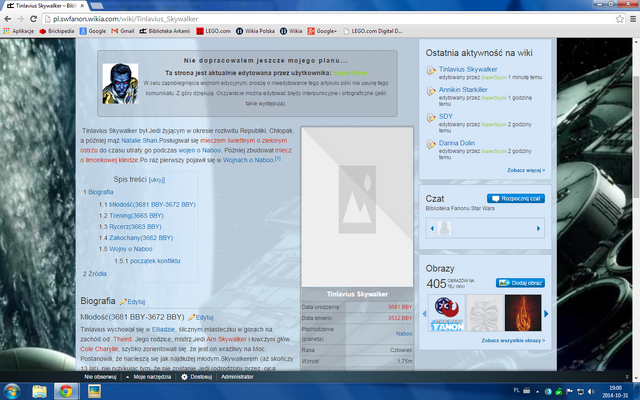Viewport: 640px width, 400px height.
Task: Click the pencil Edytuj icon beside Biografia heading
Action: point(123,302)
